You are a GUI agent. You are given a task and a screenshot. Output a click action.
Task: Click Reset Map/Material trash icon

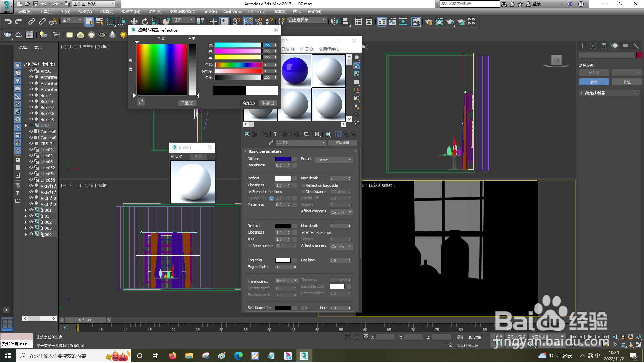(275, 134)
